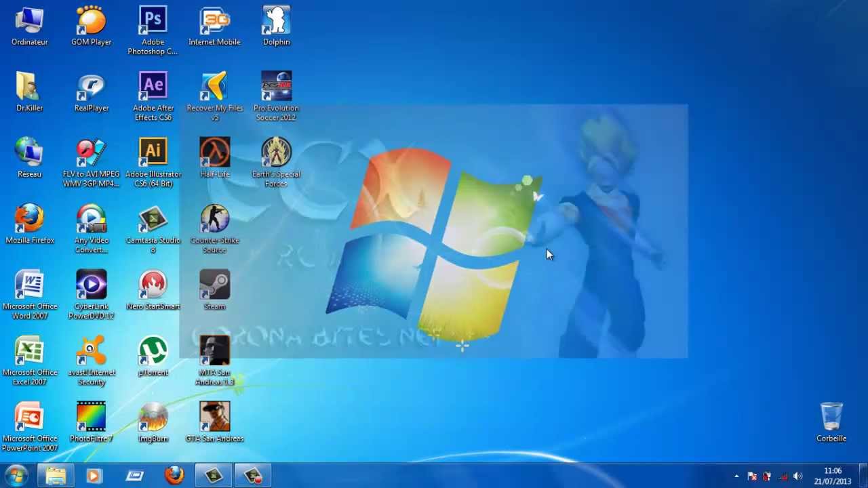The width and height of the screenshot is (868, 488).
Task: Launch Firefox from the taskbar
Action: (x=174, y=476)
